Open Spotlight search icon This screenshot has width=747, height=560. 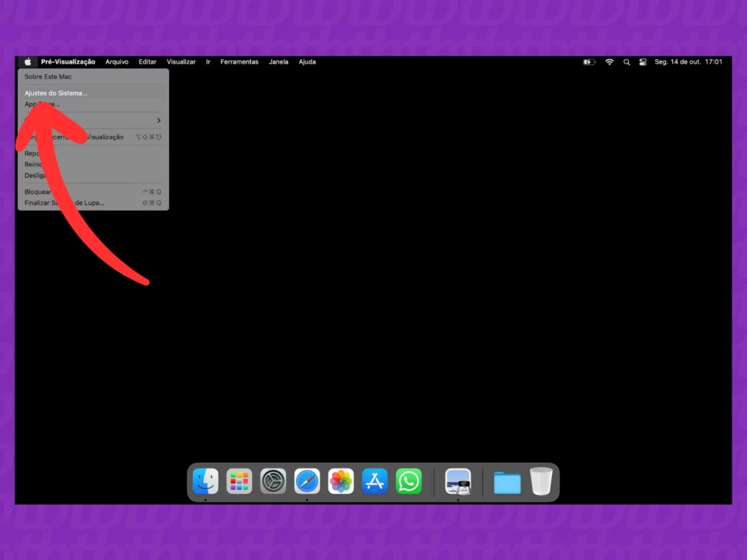626,62
